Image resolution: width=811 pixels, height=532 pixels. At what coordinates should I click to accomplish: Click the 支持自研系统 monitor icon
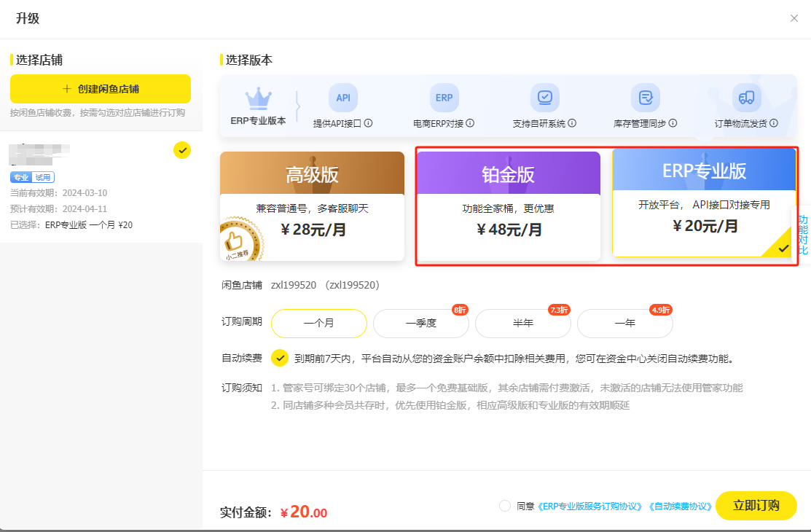(544, 98)
